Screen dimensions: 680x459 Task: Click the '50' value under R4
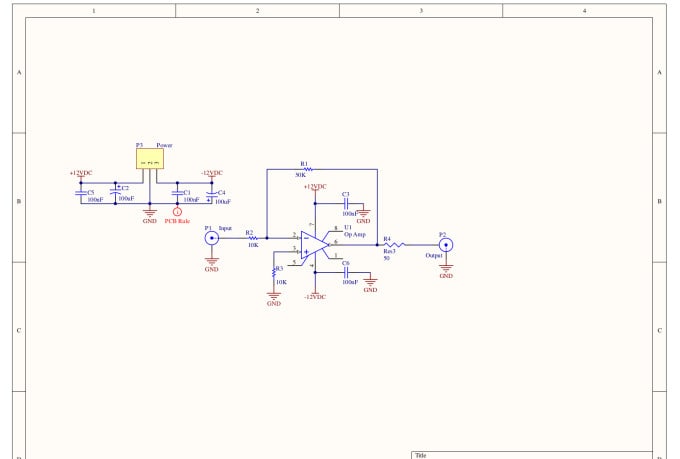coord(386,258)
